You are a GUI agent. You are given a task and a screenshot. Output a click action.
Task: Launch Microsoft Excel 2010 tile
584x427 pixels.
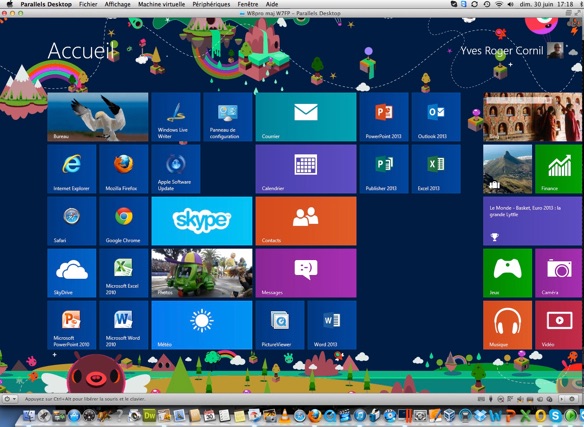click(124, 273)
